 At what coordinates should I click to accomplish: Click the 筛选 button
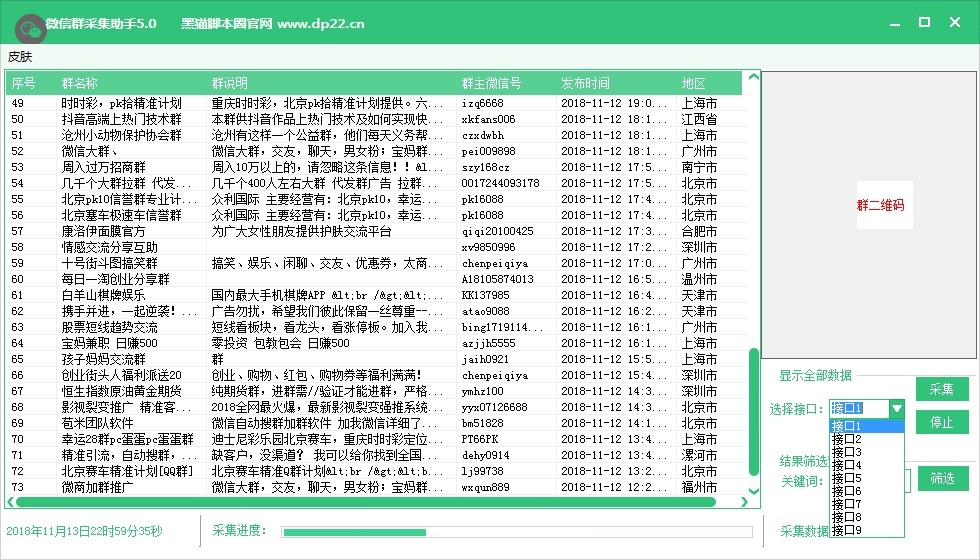(942, 479)
